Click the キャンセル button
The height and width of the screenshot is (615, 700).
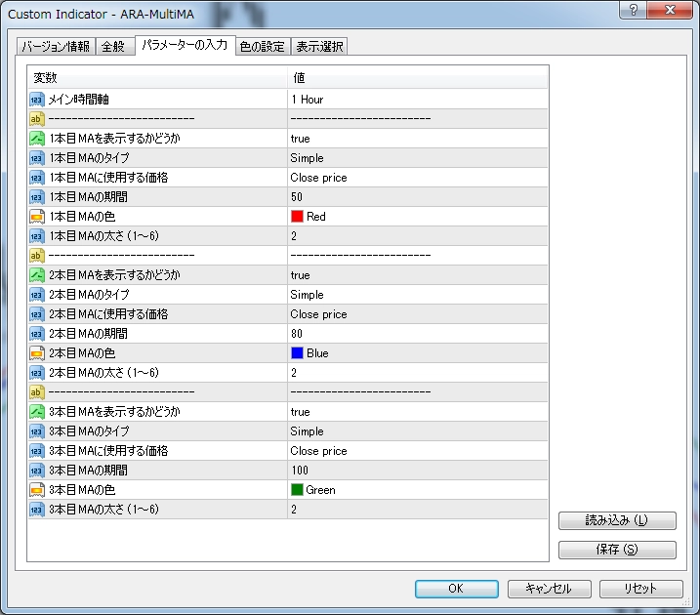(549, 589)
